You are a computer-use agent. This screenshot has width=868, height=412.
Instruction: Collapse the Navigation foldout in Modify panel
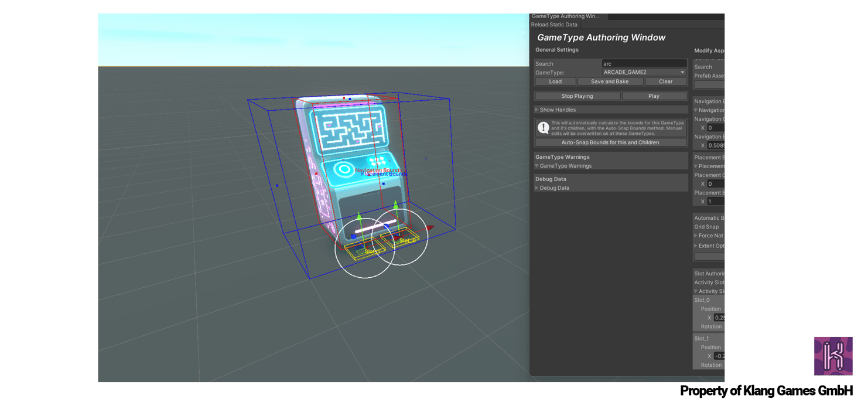(696, 110)
